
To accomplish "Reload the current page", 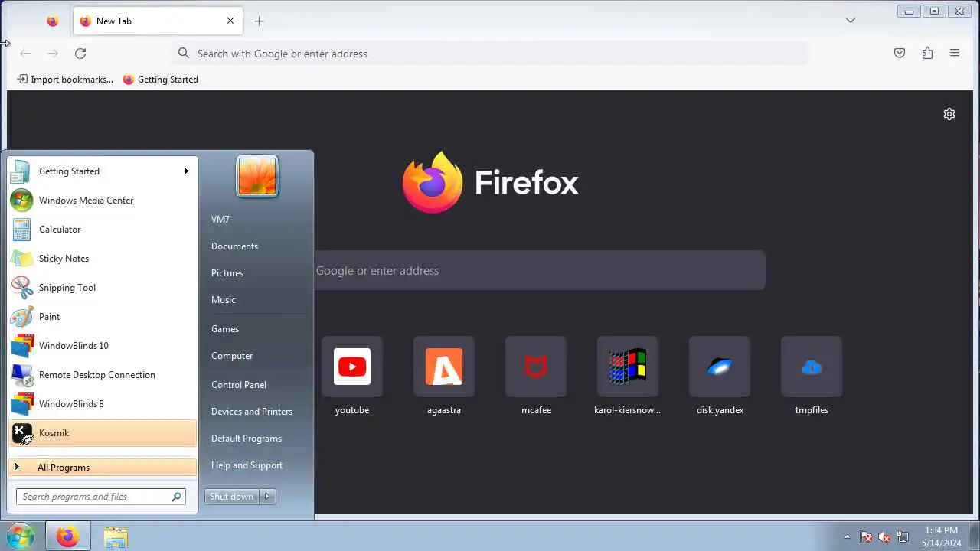I will (80, 54).
